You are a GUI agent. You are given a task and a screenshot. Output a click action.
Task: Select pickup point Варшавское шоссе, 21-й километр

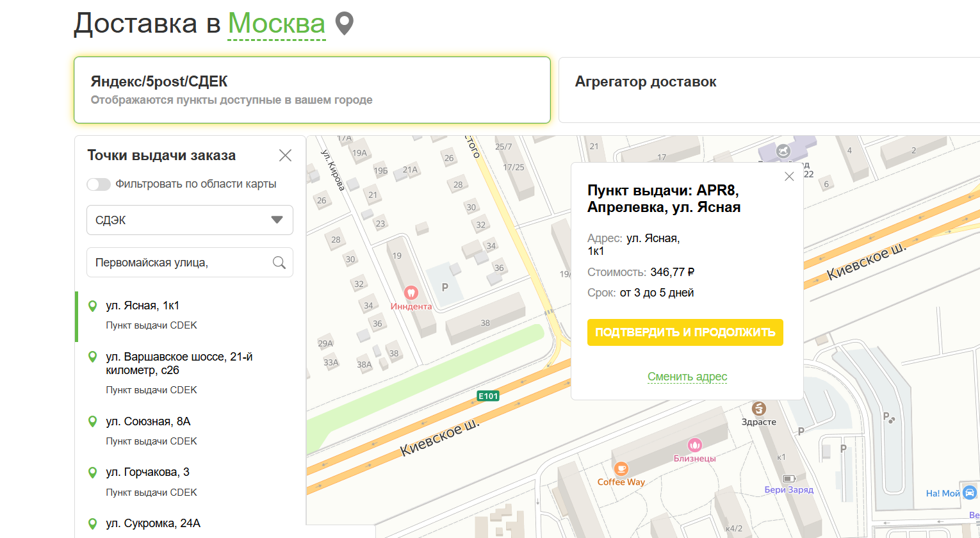click(x=190, y=373)
